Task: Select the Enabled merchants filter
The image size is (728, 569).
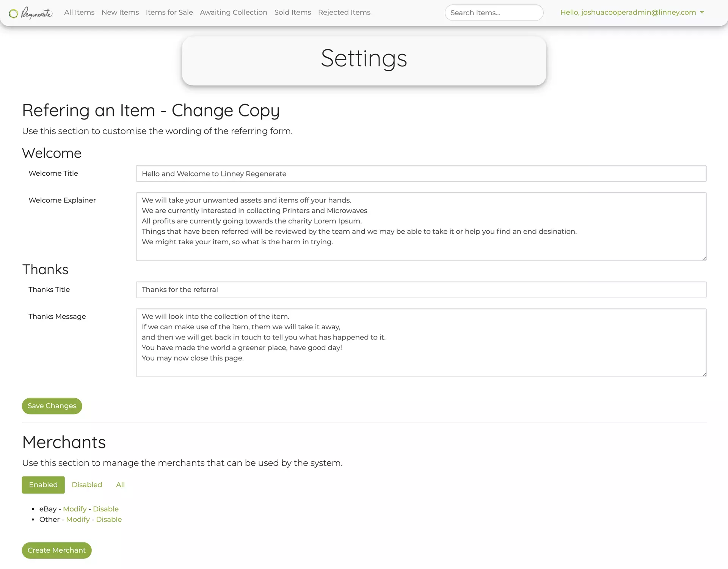Action: [x=43, y=484]
